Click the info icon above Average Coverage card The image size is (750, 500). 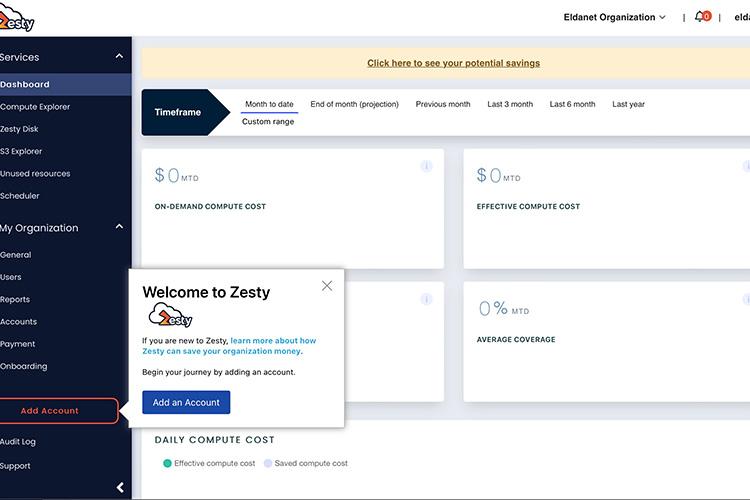747,299
